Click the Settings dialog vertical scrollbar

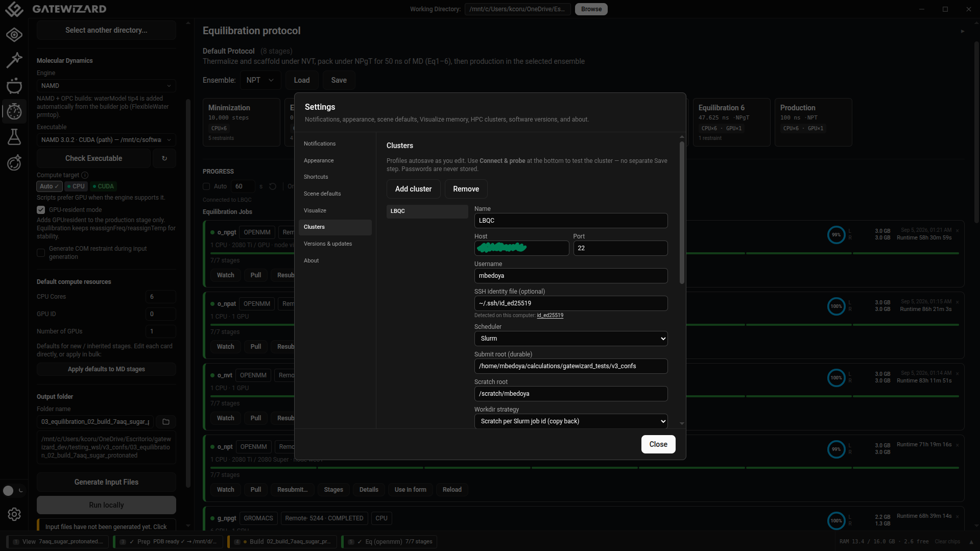pos(682,212)
